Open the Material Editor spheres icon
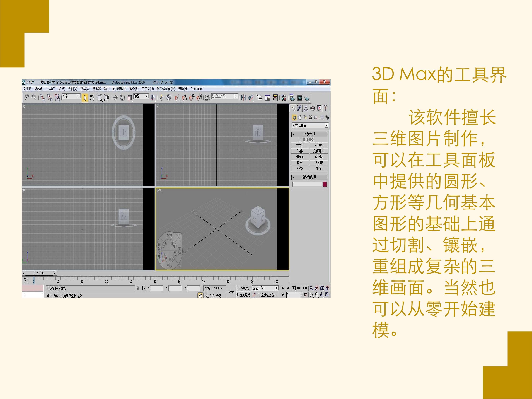 point(284,98)
